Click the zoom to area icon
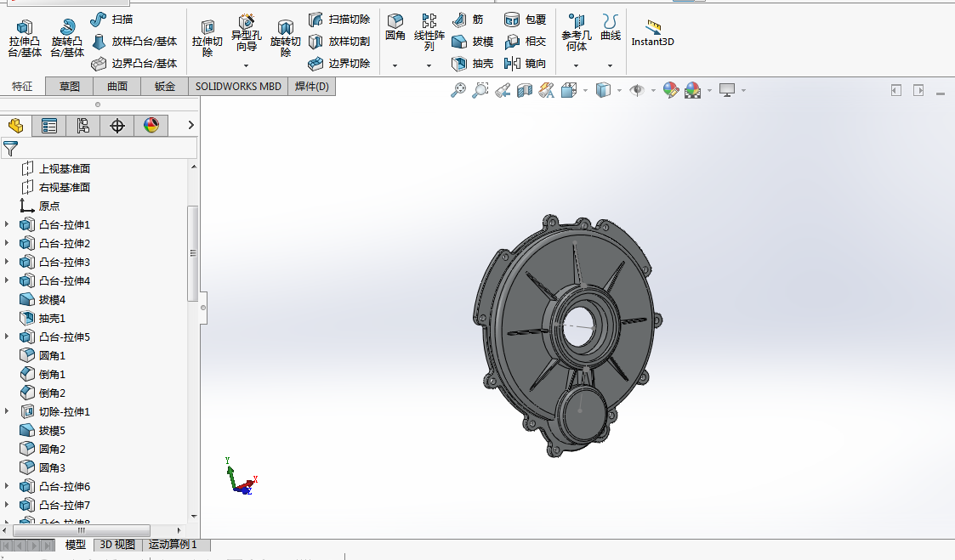This screenshot has height=560, width=955. (x=480, y=90)
